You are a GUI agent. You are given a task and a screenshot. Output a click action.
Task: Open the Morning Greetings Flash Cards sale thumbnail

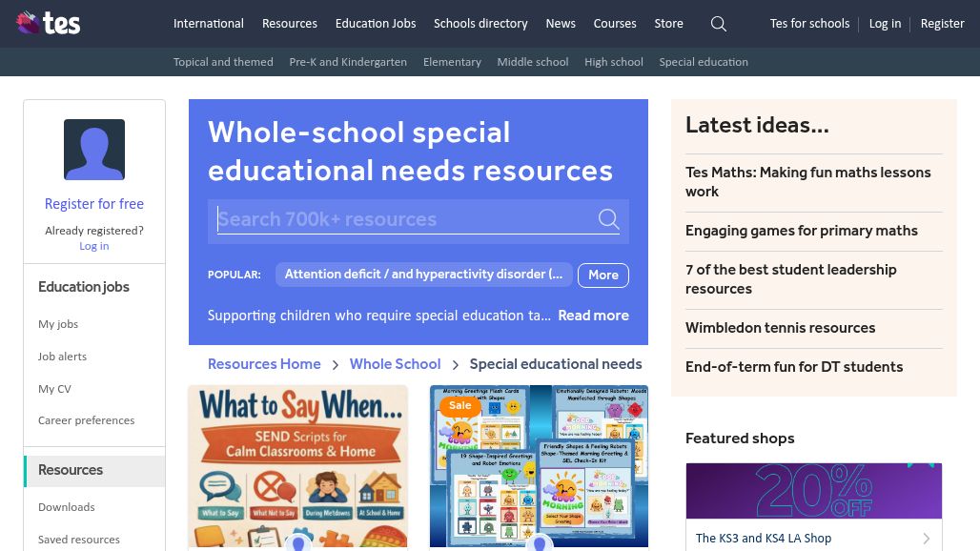coord(539,466)
